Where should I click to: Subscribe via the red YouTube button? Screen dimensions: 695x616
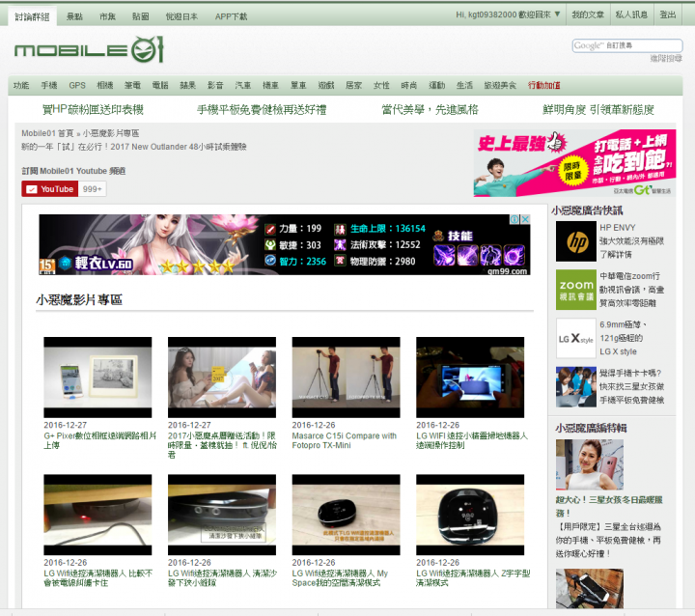tap(49, 189)
